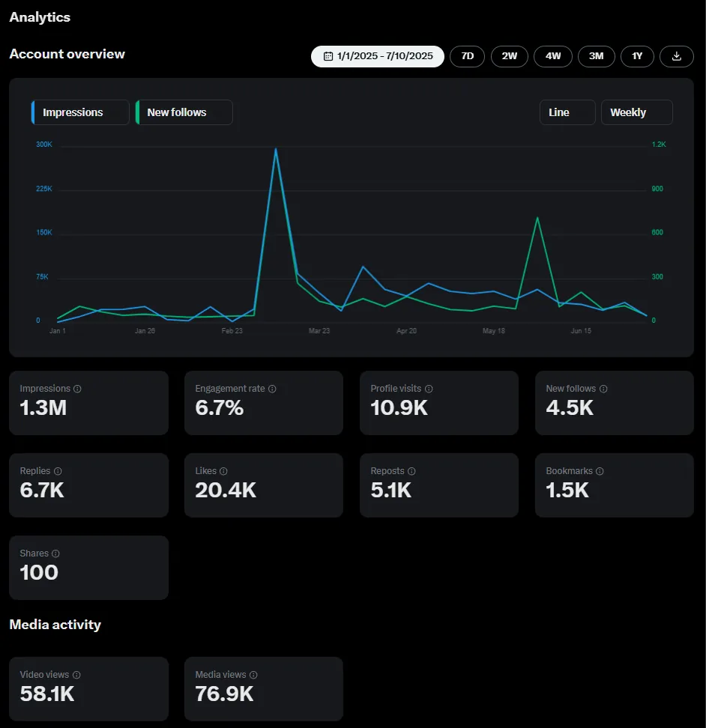Select the Reposts 5.1K card
This screenshot has height=728, width=706.
(439, 485)
